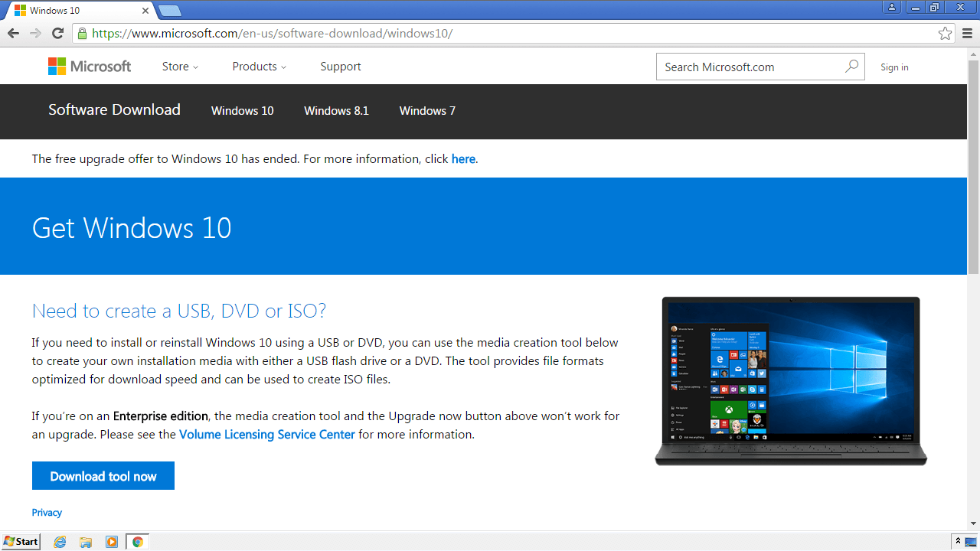Click the Microsoft logo
Viewport: 980px width, 551px height.
[90, 67]
